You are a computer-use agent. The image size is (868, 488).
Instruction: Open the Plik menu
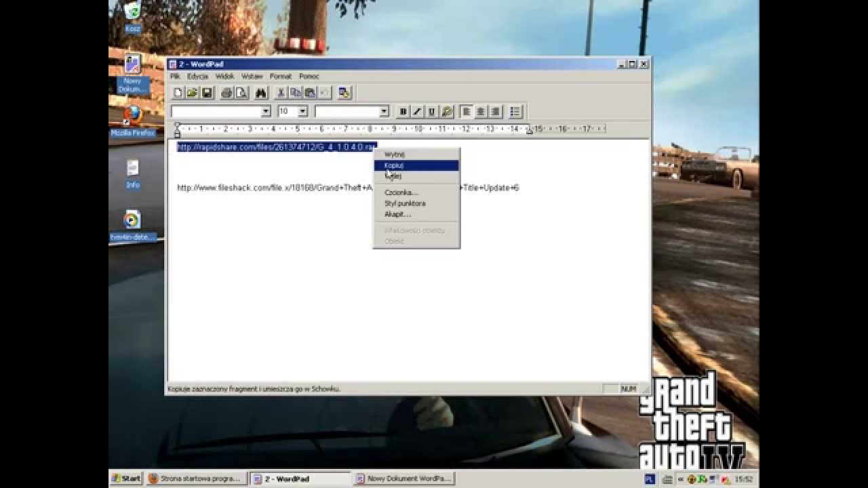[175, 77]
